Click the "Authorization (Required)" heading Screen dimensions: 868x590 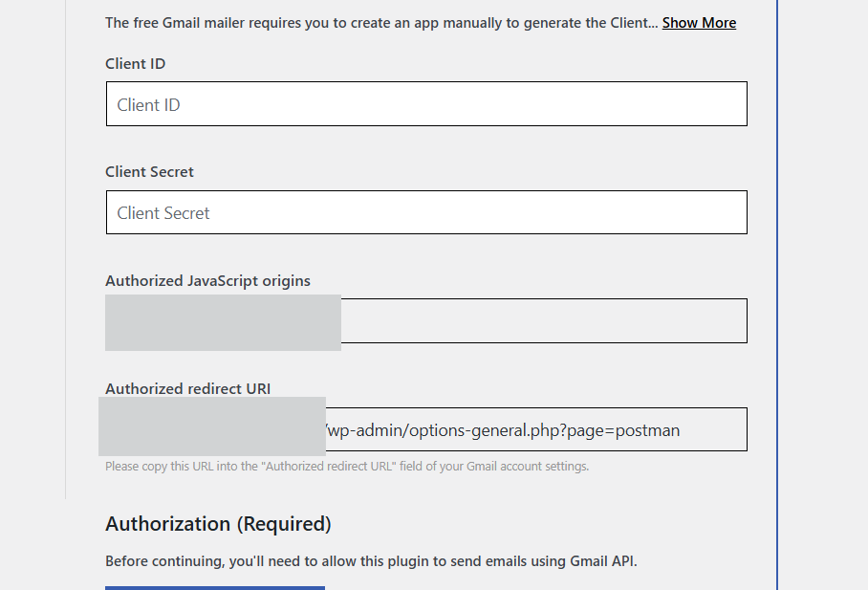pos(218,524)
